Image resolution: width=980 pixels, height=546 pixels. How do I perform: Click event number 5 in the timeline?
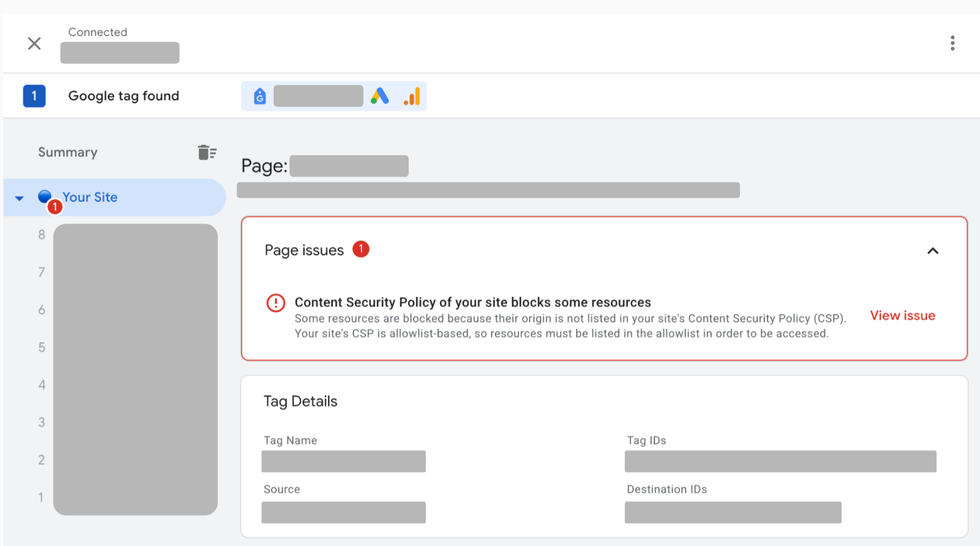[41, 347]
